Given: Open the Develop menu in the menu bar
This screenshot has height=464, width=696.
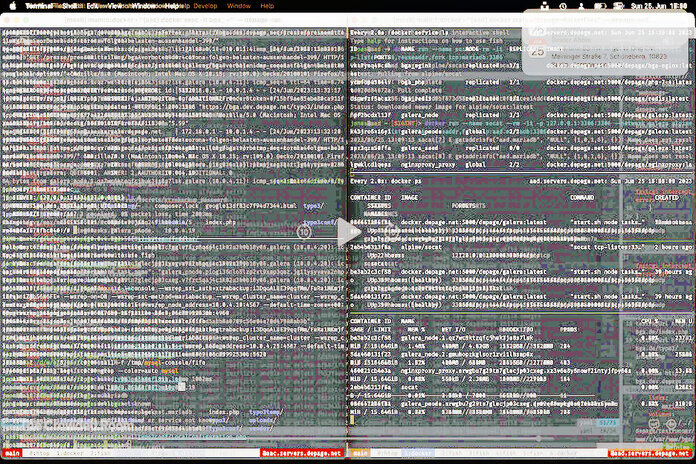Looking at the screenshot, I should 205,6.
